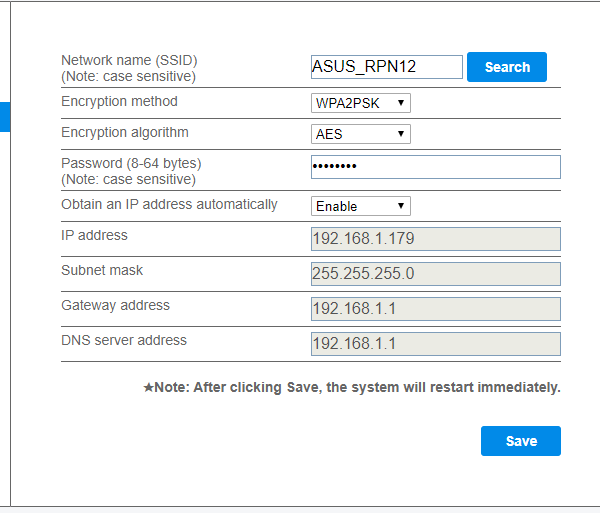
Task: Click the "Encryption algorithm" label text
Action: (x=124, y=133)
